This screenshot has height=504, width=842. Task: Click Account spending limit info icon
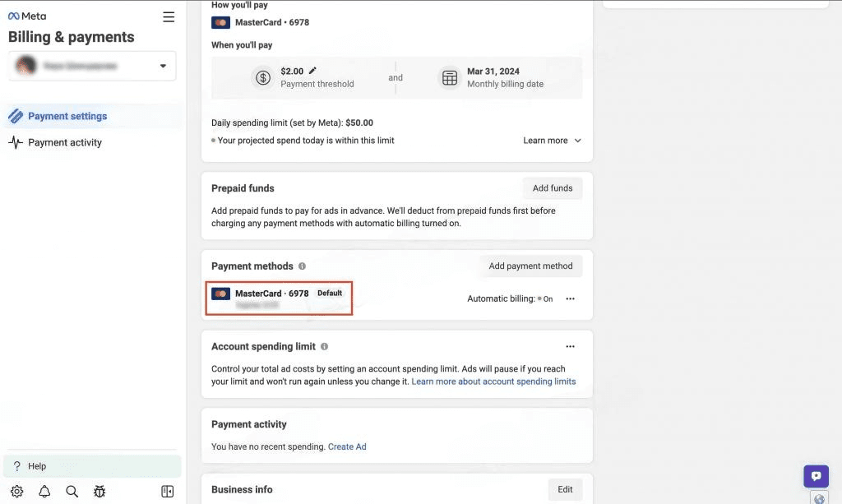pos(324,347)
